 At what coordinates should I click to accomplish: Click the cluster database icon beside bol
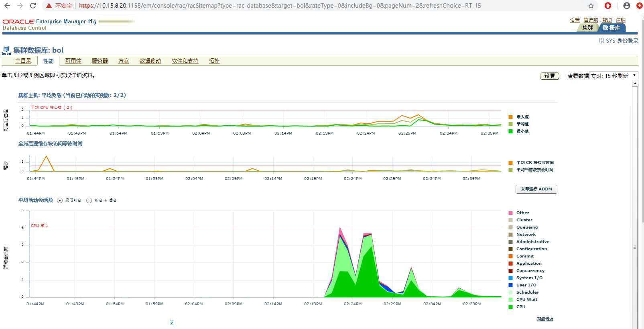tap(6, 50)
